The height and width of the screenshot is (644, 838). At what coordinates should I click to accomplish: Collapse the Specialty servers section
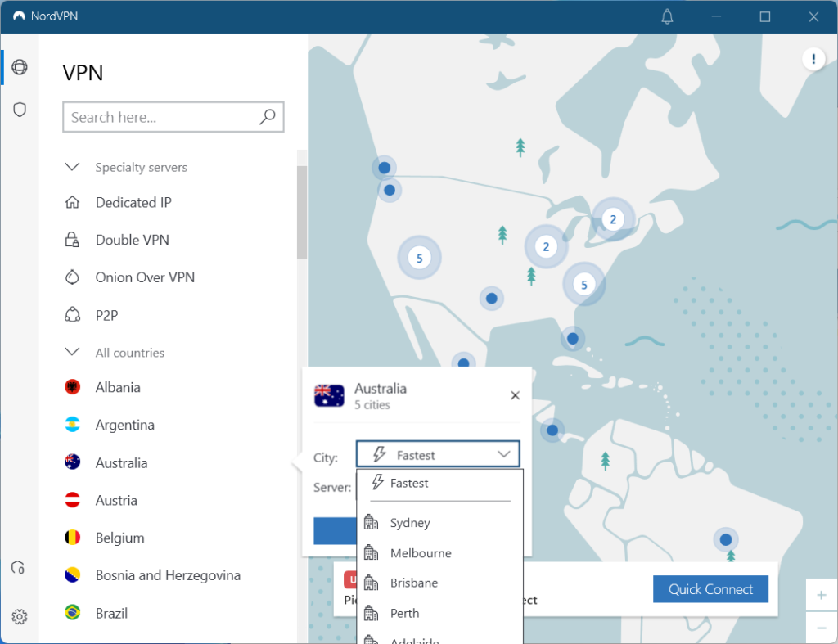[73, 166]
